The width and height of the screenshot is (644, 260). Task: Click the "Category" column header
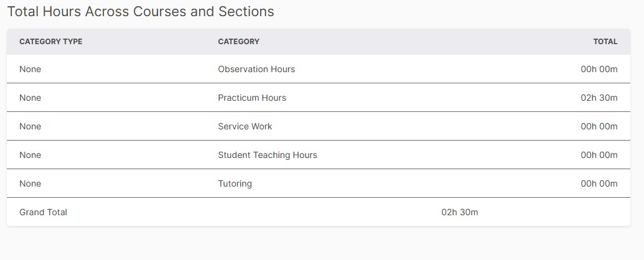click(x=238, y=42)
